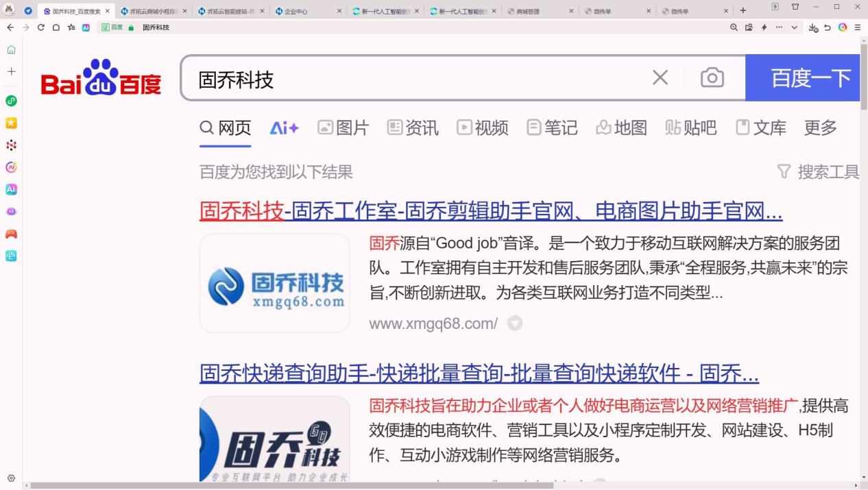The width and height of the screenshot is (868, 490).
Task: Switch to the Ai+ search tab
Action: (x=284, y=127)
